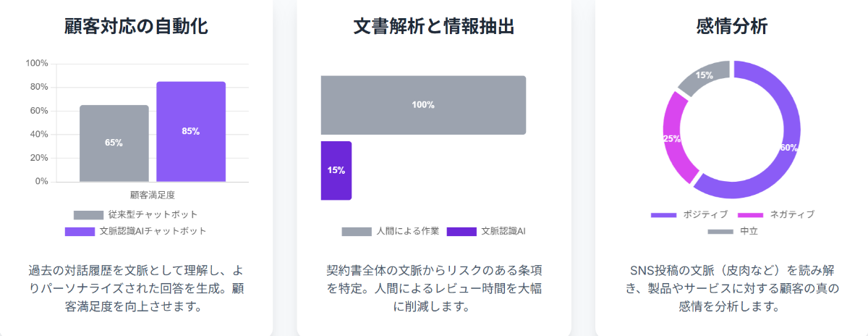Click the purple 85% bar
Viewport: 868px width, 336px height.
coord(191,132)
